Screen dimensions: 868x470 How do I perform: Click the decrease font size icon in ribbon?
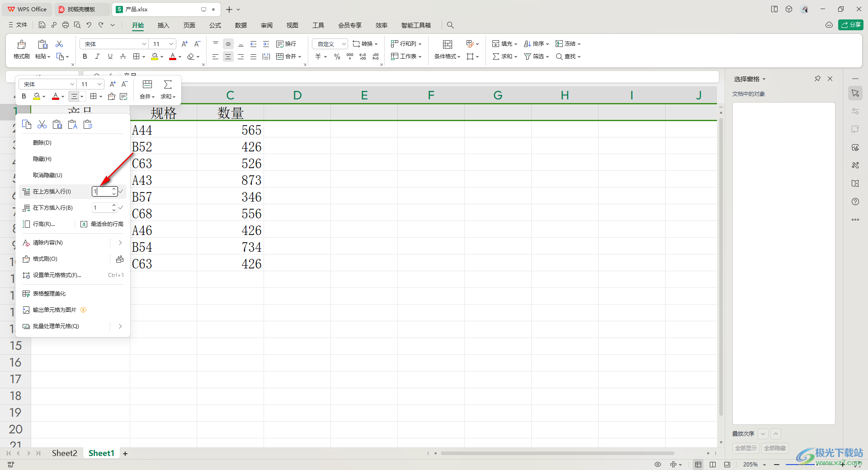click(197, 44)
